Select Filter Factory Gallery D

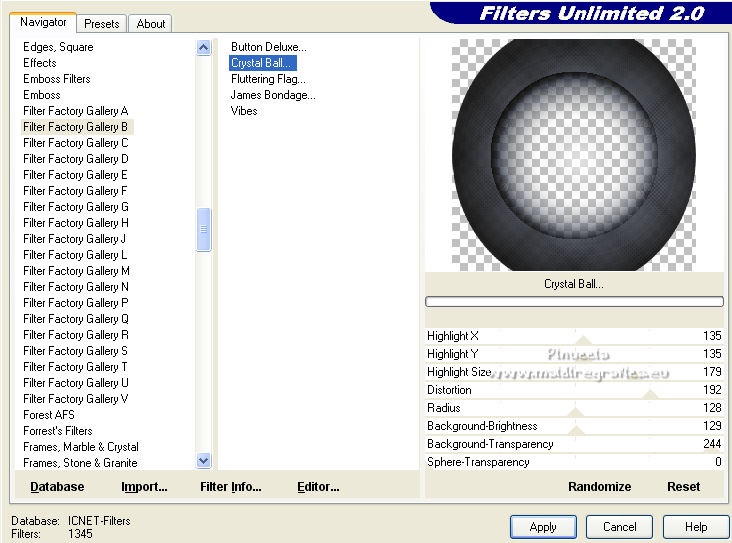[76, 159]
